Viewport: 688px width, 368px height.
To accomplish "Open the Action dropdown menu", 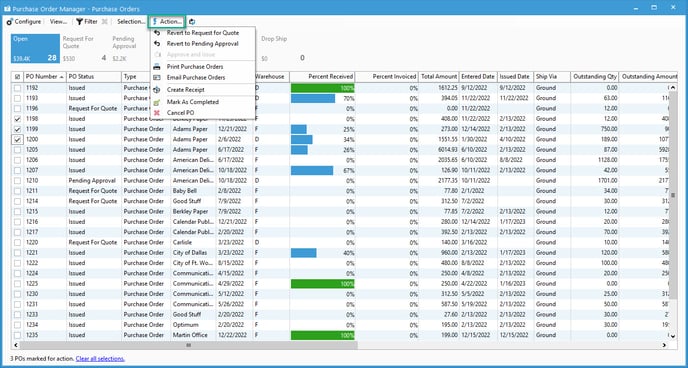I will point(167,21).
